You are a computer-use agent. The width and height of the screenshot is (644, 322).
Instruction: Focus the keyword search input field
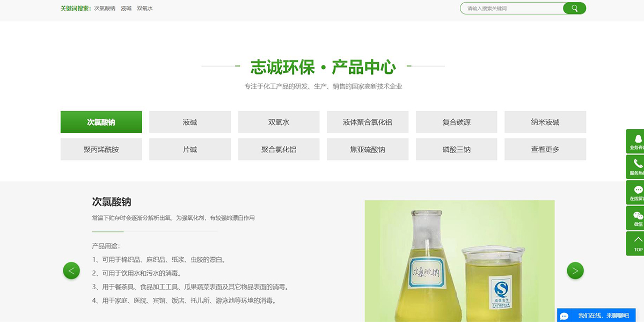pyautogui.click(x=510, y=8)
